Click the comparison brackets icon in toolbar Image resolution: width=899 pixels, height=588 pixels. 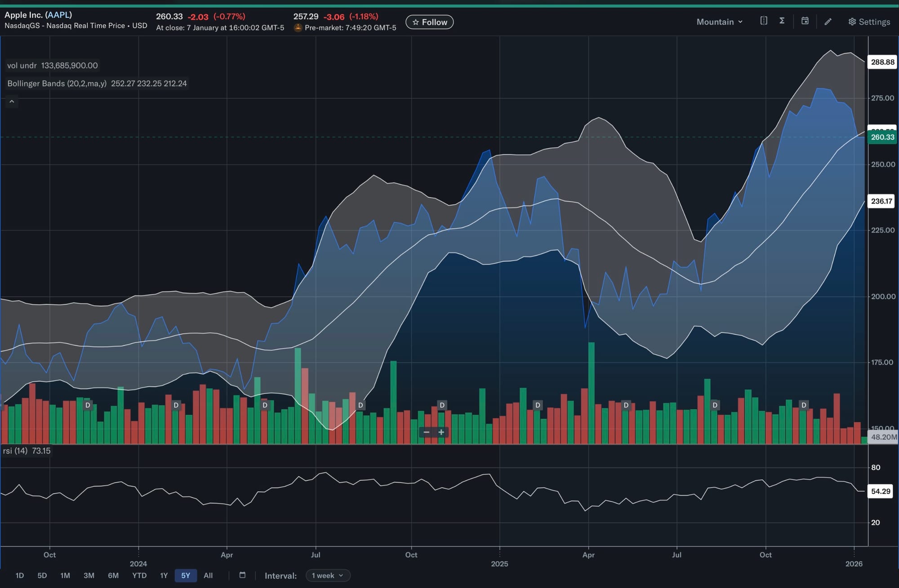click(763, 21)
